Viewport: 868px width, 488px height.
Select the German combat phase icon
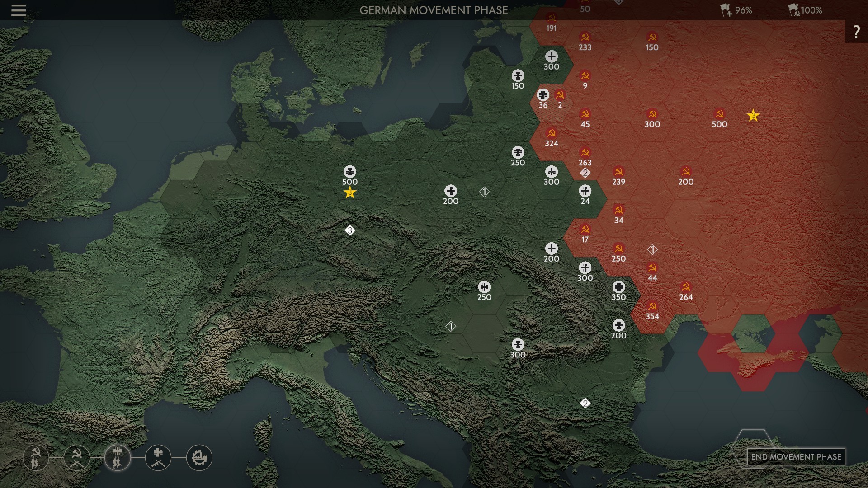tap(158, 457)
